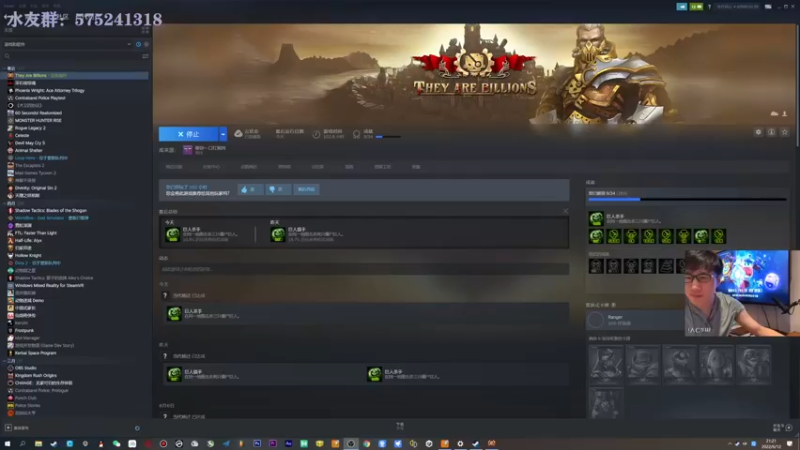
Task: Stop the running game with the blue button
Action: click(188, 134)
